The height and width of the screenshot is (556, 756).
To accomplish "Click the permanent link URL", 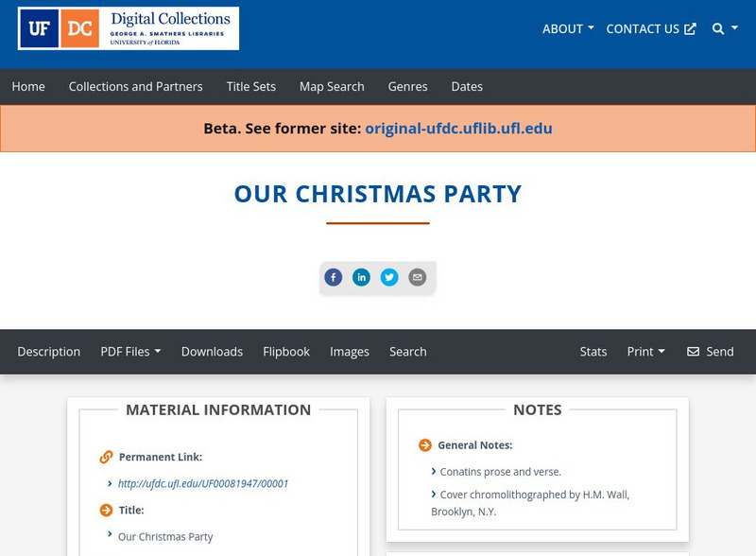I will click(203, 484).
